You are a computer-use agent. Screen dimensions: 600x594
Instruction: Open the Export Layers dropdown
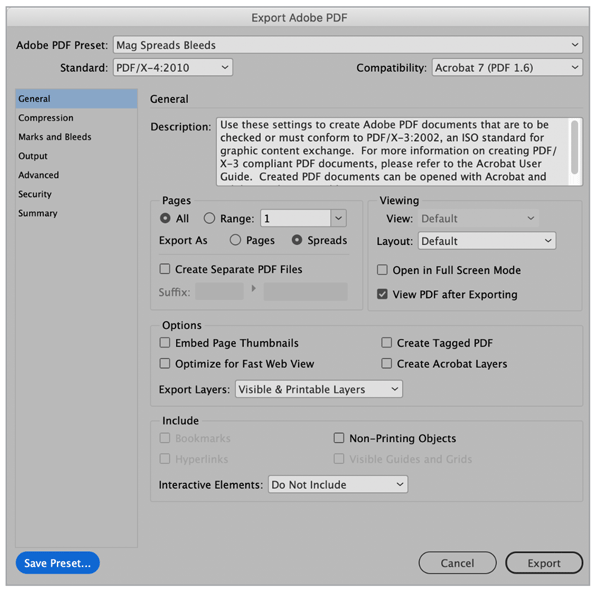tap(319, 389)
